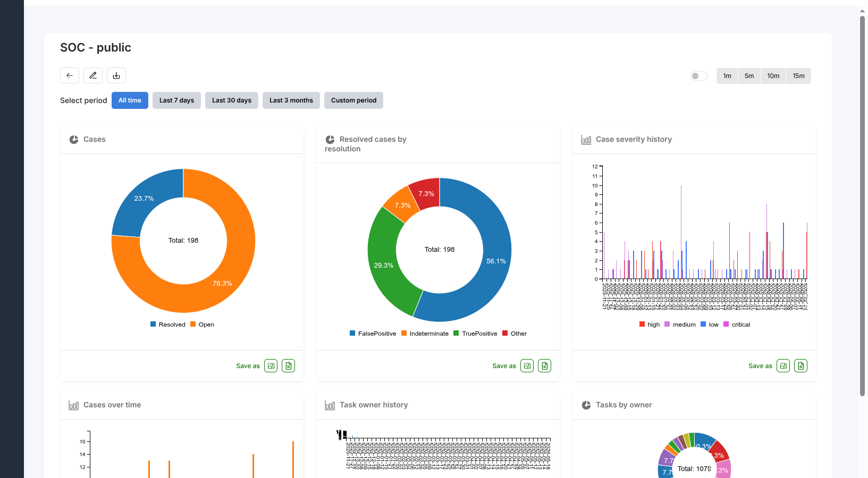
Task: Toggle the auto-refresh switch
Action: coord(699,76)
